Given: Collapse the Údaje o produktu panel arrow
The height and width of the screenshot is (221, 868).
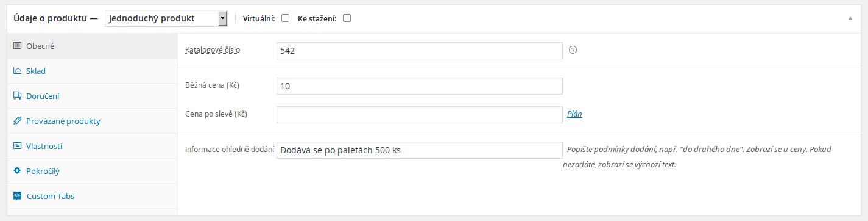Looking at the screenshot, I should pos(850,18).
